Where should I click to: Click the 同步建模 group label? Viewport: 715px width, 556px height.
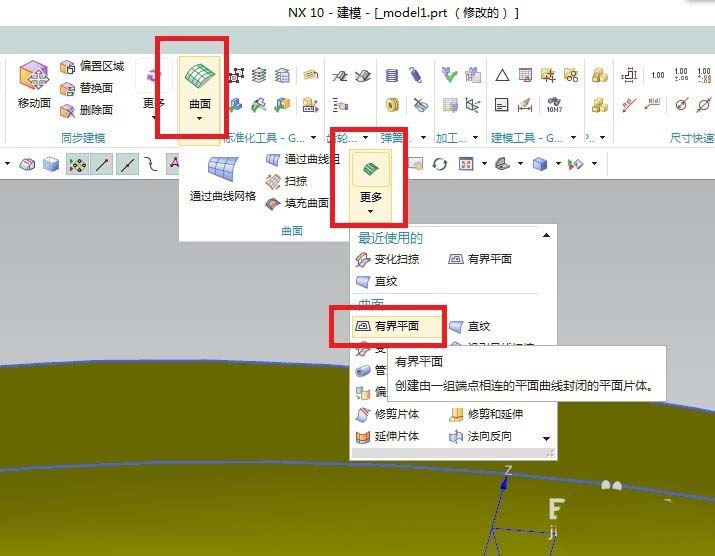[x=83, y=138]
